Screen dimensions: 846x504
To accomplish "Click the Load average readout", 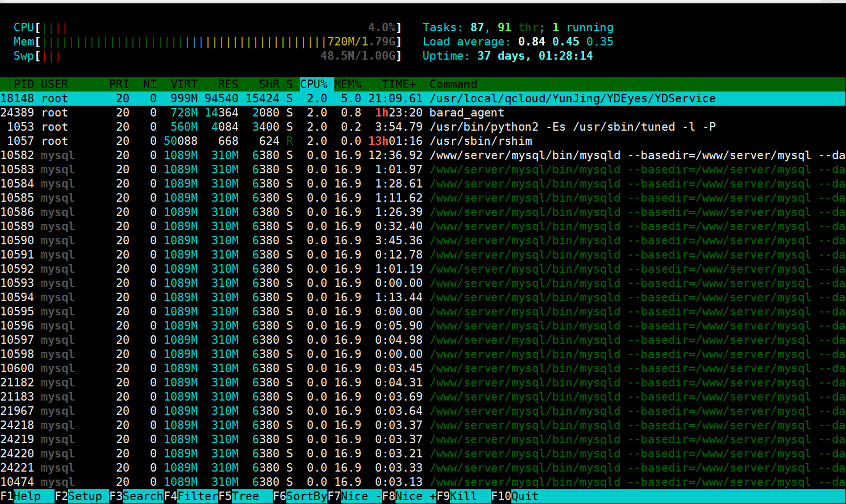I will pyautogui.click(x=518, y=41).
